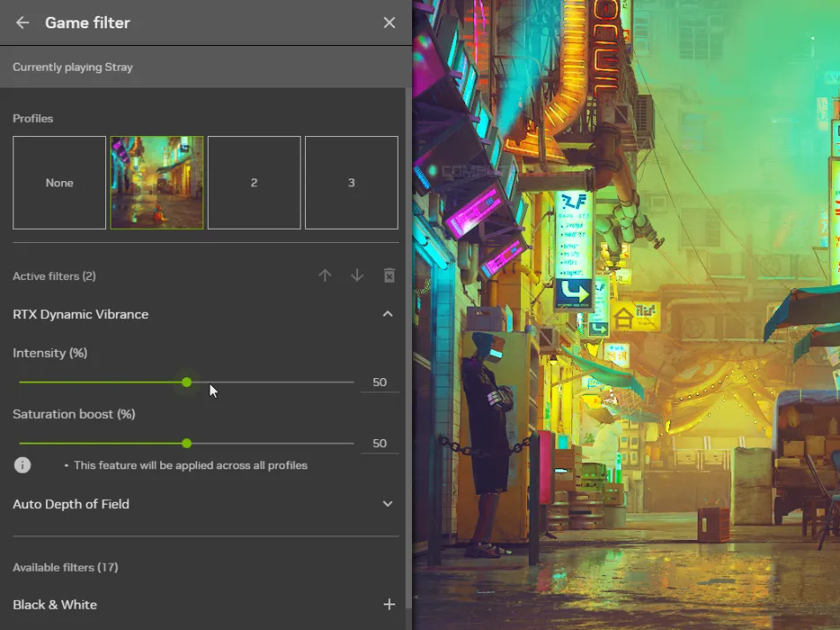This screenshot has width=840, height=630.
Task: Move active filter down with arrow icon
Action: click(357, 276)
